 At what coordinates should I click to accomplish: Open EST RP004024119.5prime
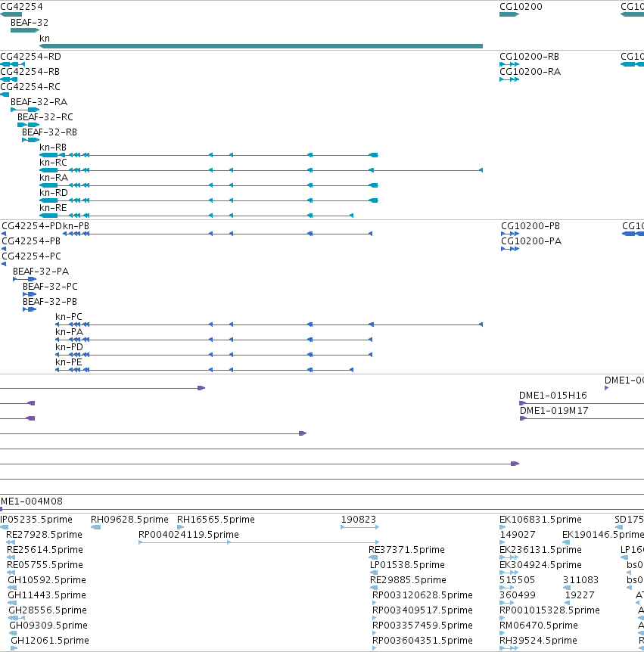[x=189, y=534]
